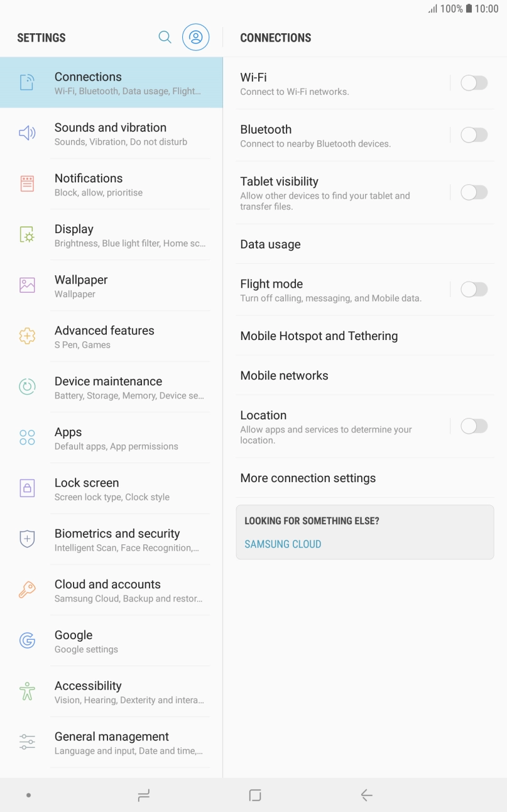The height and width of the screenshot is (812, 507).
Task: Tap the Device maintenance circular icon
Action: coord(27,387)
